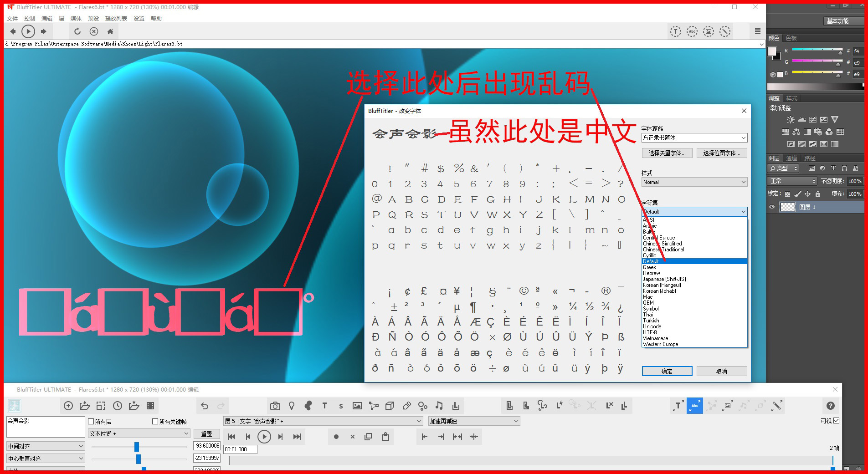Viewport: 868px width, 474px height.
Task: Click the home icon in top toolbar
Action: coord(110,31)
